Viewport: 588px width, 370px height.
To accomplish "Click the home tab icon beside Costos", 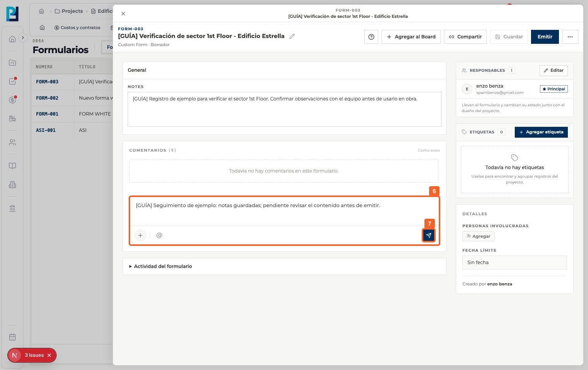I will [x=42, y=28].
